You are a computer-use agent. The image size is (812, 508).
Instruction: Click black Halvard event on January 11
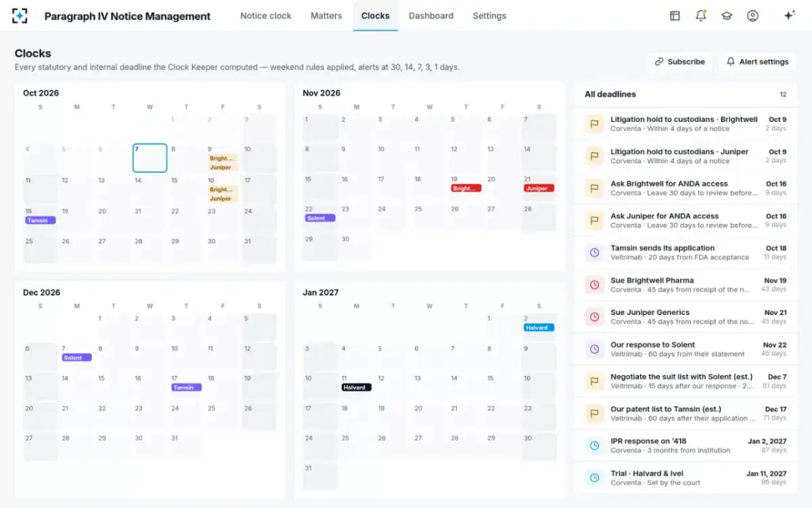point(356,387)
